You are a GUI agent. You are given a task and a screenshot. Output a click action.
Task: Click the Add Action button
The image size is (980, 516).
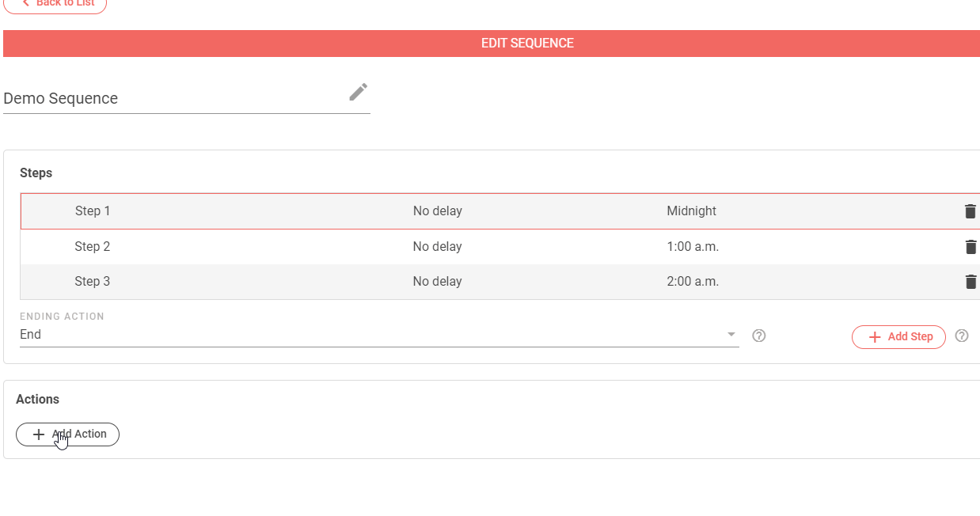[67, 434]
